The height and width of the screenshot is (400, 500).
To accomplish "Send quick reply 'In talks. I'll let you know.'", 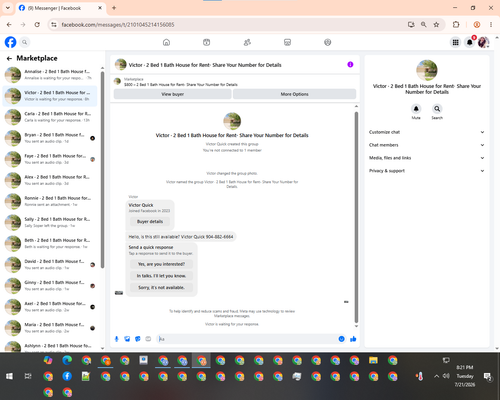I will (x=161, y=276).
